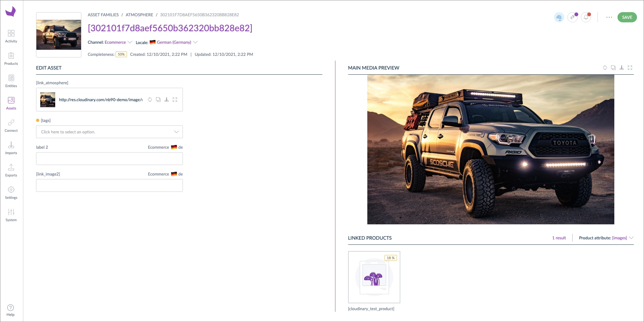
Task: Click the asset code title text
Action: 170,28
